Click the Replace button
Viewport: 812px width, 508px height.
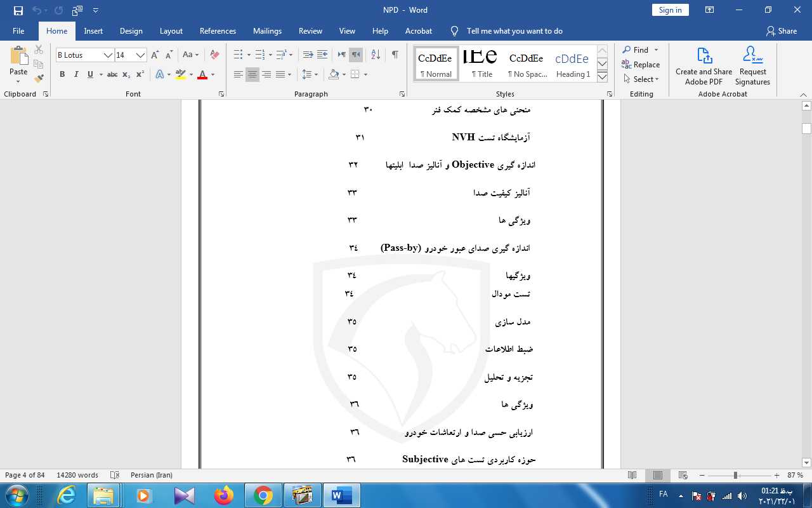pyautogui.click(x=641, y=65)
